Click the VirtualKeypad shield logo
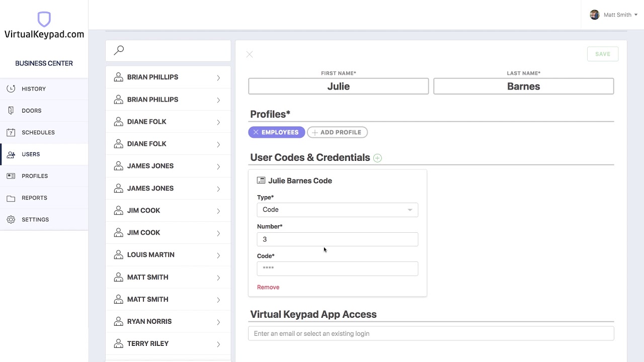The height and width of the screenshot is (362, 644). [x=44, y=20]
